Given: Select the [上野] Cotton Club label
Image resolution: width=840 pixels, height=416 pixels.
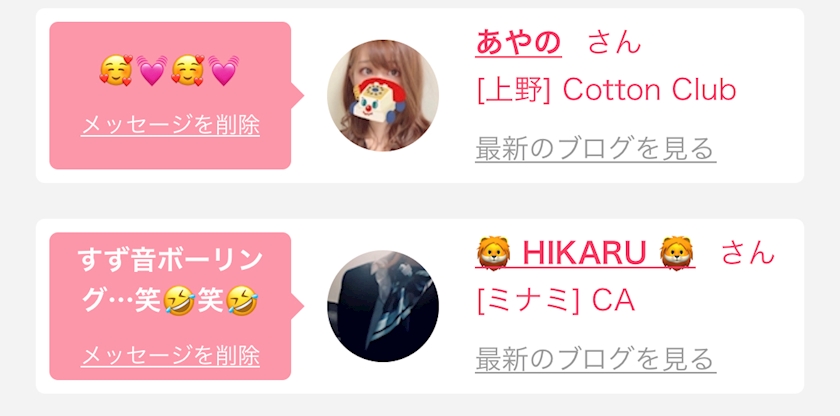Looking at the screenshot, I should tap(606, 90).
